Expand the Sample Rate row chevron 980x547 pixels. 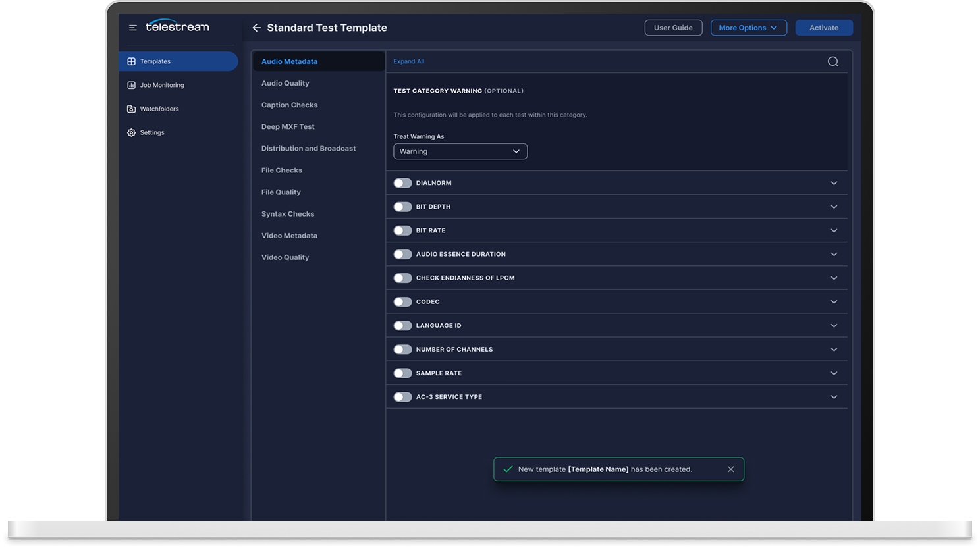pos(834,373)
